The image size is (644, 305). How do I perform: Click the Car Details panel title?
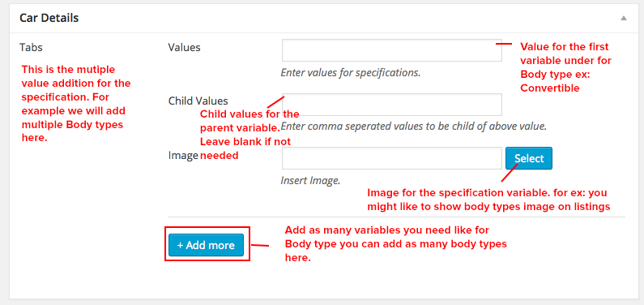[x=49, y=18]
